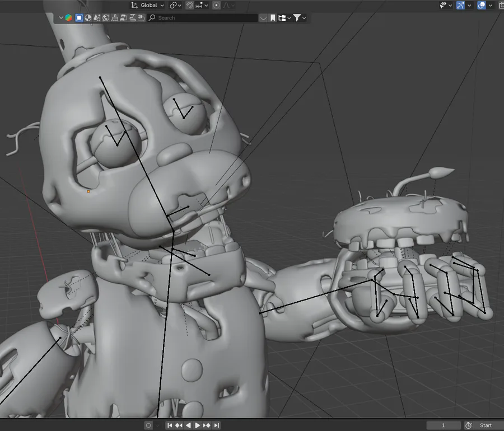This screenshot has height=431, width=504.
Task: Toggle the viewport gizmo display button
Action: pos(460,5)
